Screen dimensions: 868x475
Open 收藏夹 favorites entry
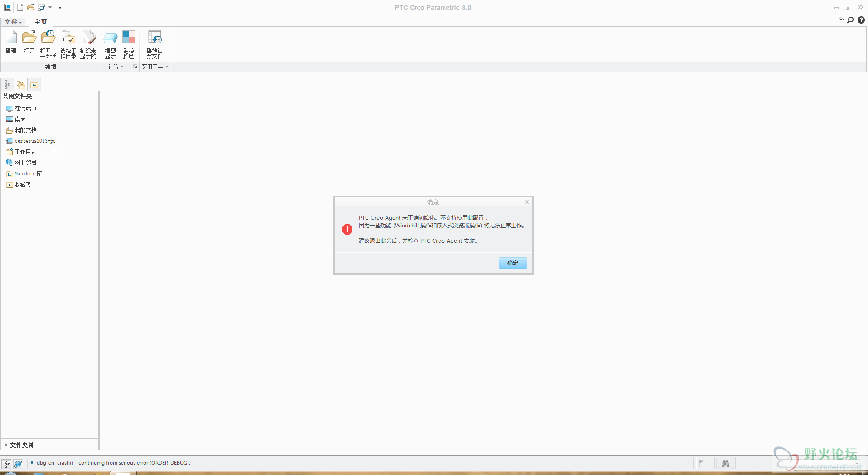click(19, 184)
